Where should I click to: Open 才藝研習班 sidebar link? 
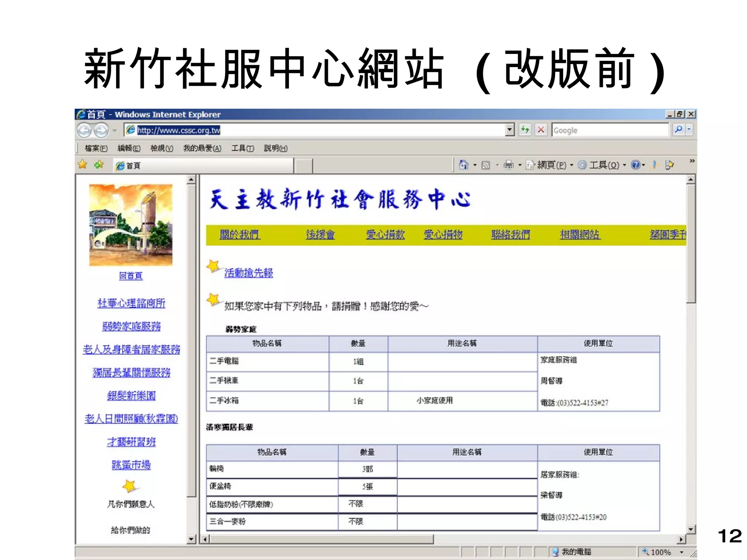(x=131, y=442)
